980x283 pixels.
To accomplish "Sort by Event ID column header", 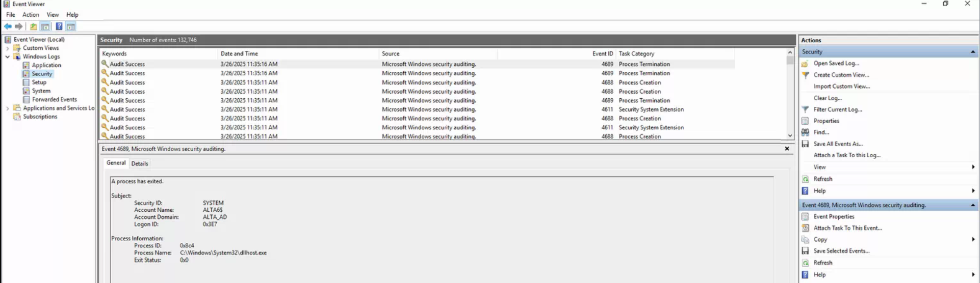I will 557,53.
